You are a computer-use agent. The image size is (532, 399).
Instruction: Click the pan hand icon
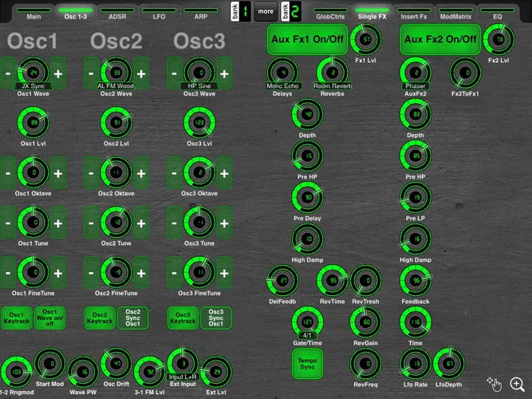pyautogui.click(x=495, y=384)
